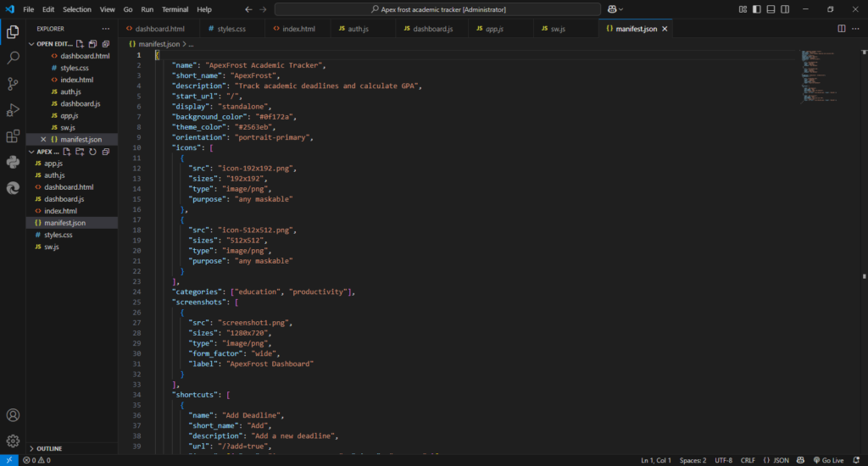The height and width of the screenshot is (466, 868).
Task: Open the Copilot dropdown chevron in title bar
Action: (x=621, y=9)
